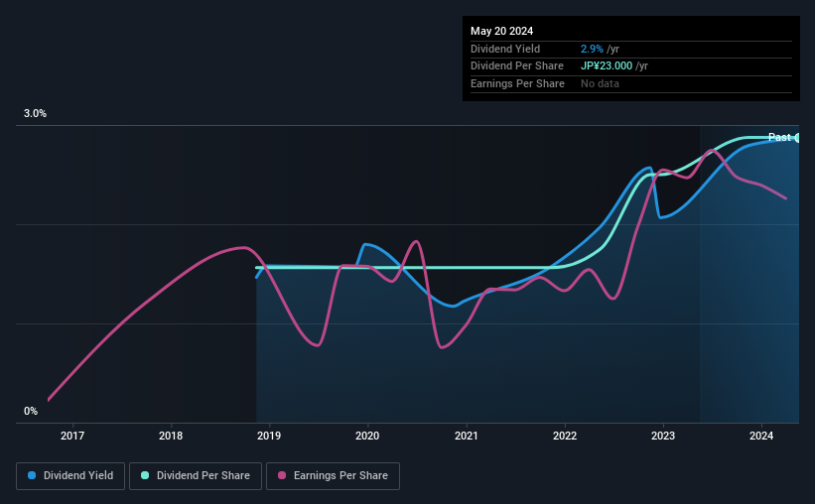
Task: Click the 2018 x-axis label
Action: (171, 436)
